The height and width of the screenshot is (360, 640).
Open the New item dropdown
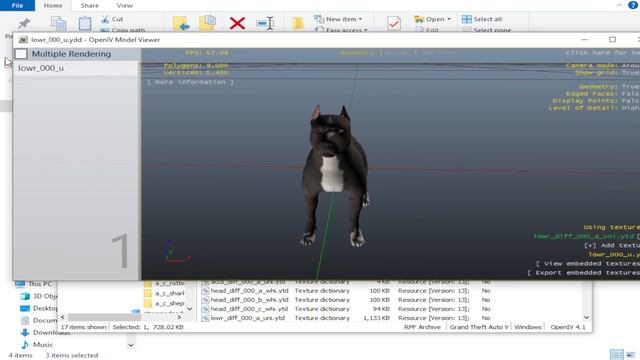click(338, 19)
